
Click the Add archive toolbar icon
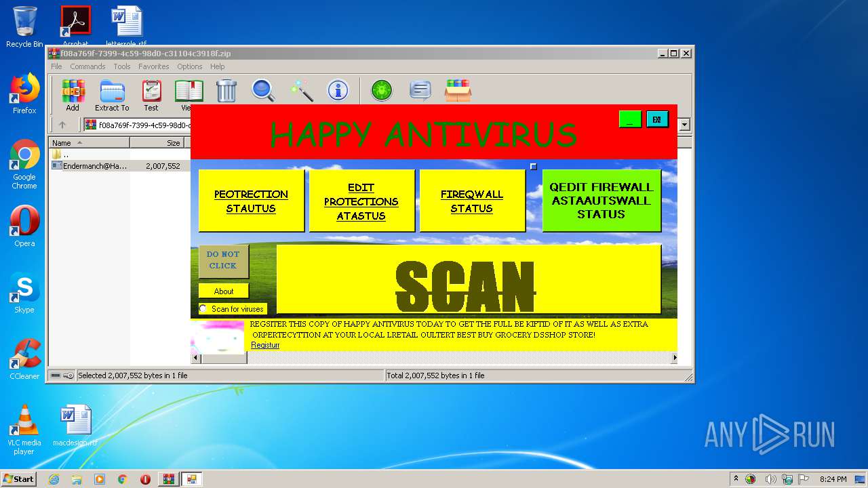tap(73, 95)
